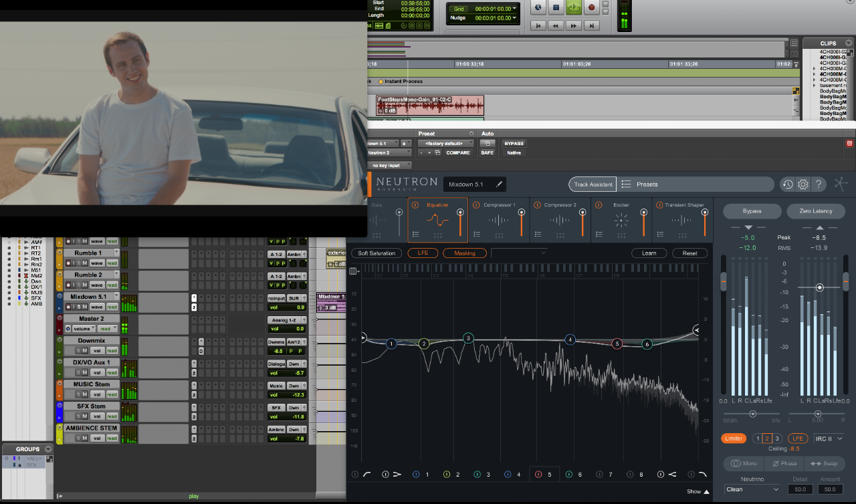Image resolution: width=856 pixels, height=504 pixels.
Task: Click the record button in the transport
Action: pos(591,7)
